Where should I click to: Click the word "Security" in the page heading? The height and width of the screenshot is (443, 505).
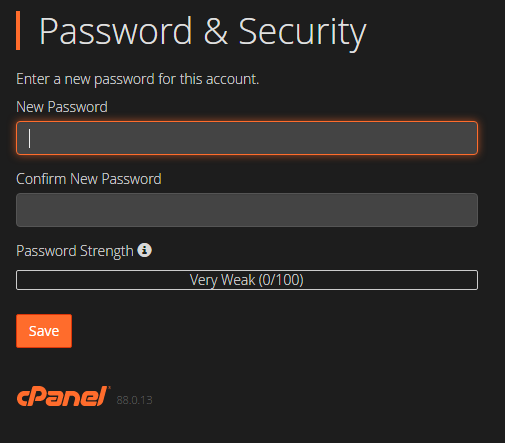302,33
